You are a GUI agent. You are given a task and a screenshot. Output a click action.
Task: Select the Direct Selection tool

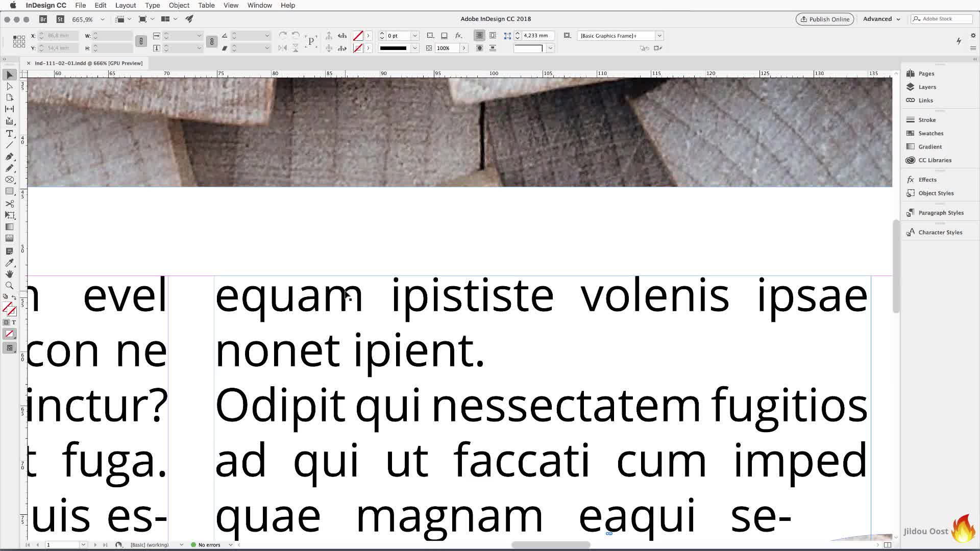tap(9, 86)
